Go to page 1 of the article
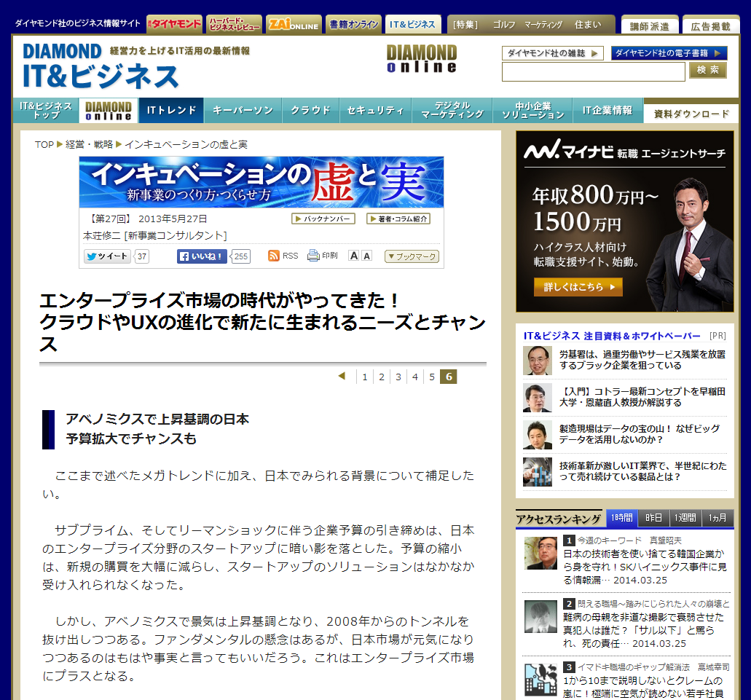The height and width of the screenshot is (700, 751). [365, 377]
